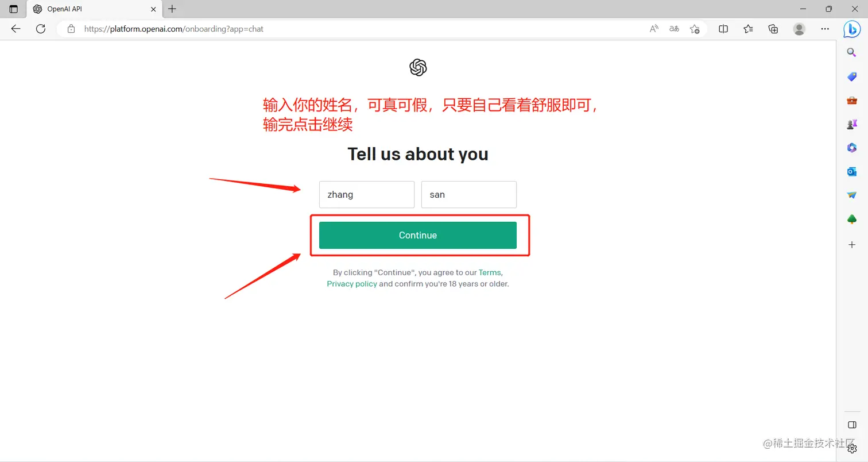Click the translate icon in address bar
The height and width of the screenshot is (462, 868).
pos(674,29)
